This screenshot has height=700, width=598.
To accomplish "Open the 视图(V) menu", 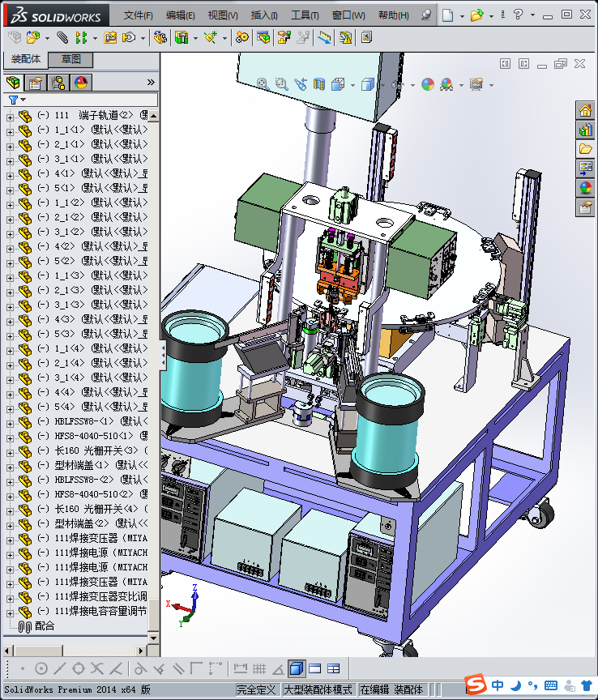I will tap(222, 15).
